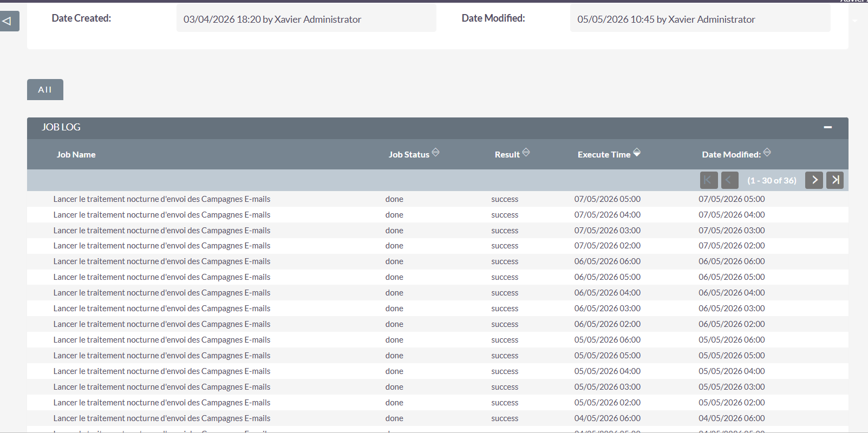Select the job row executed 05/05/2026 02:00
The height and width of the screenshot is (433, 868).
tap(438, 403)
